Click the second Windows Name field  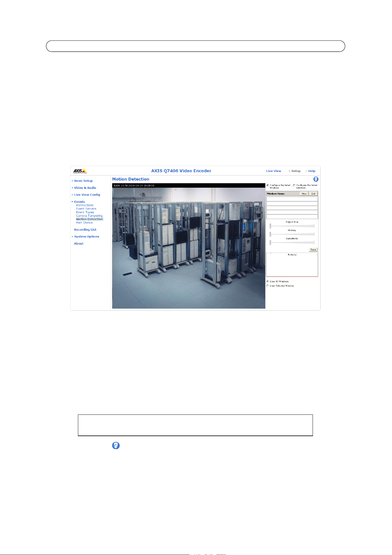[292, 203]
